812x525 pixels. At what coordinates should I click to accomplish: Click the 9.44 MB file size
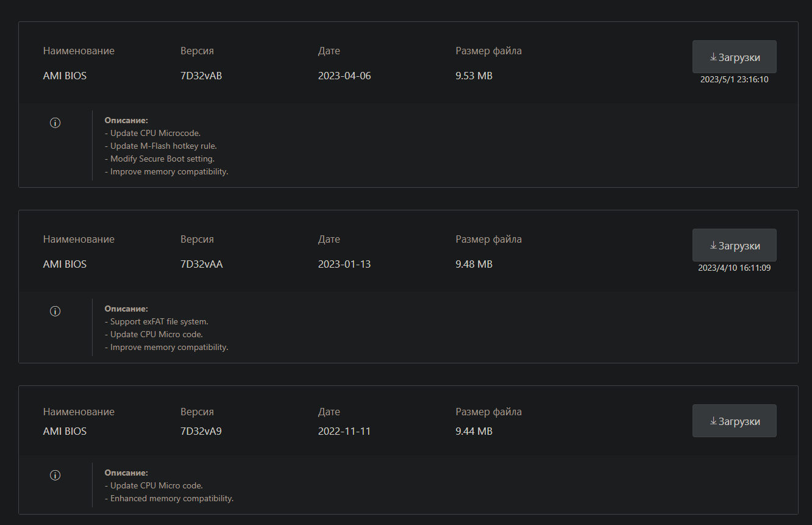(x=474, y=431)
